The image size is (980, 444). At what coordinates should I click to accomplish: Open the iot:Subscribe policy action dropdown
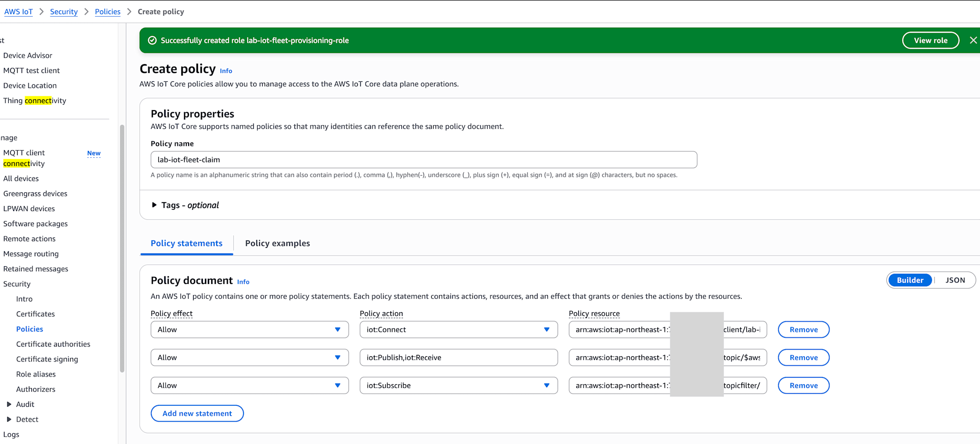(x=459, y=385)
